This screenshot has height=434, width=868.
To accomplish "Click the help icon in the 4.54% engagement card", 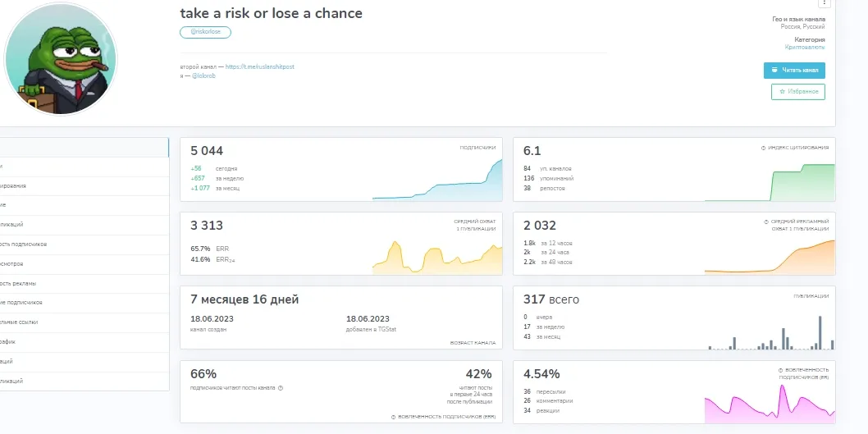I will tap(780, 370).
